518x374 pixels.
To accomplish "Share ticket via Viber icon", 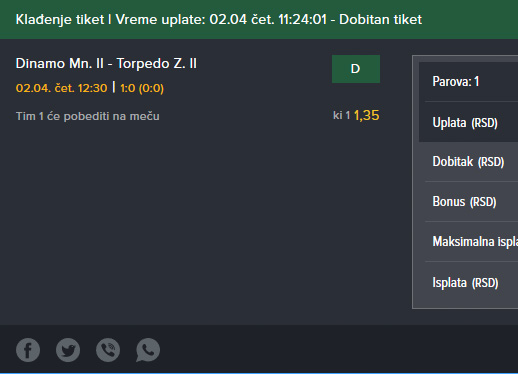I will (108, 350).
